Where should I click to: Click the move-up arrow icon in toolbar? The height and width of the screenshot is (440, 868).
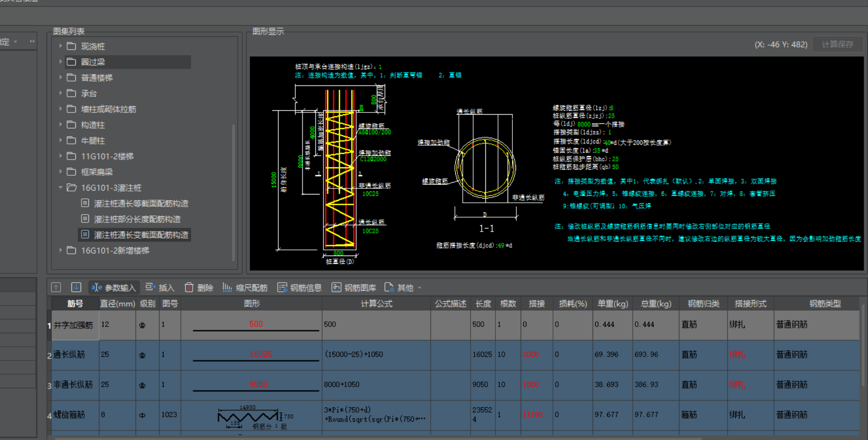click(x=56, y=287)
